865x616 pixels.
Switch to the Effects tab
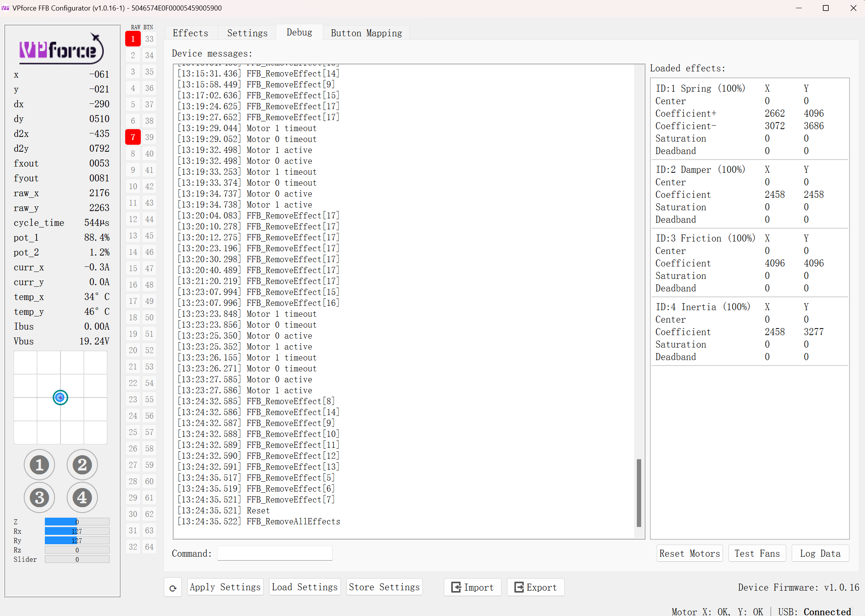pyautogui.click(x=190, y=33)
